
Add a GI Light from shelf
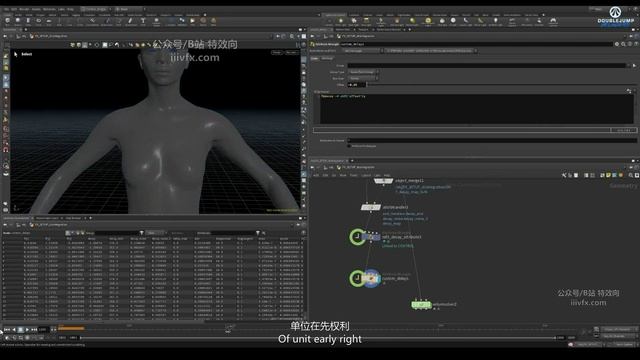point(453,21)
